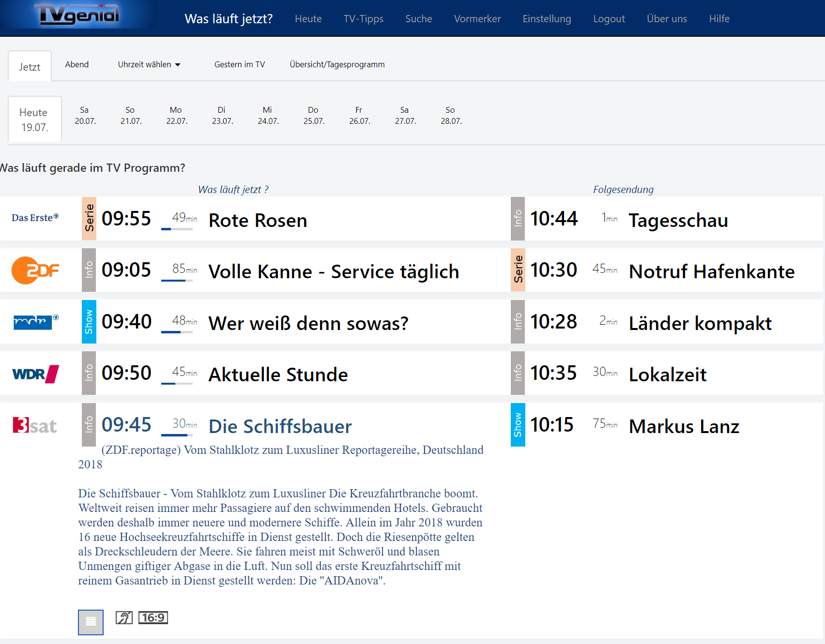825x644 pixels.
Task: Open Hilfe in navigation bar
Action: 719,19
